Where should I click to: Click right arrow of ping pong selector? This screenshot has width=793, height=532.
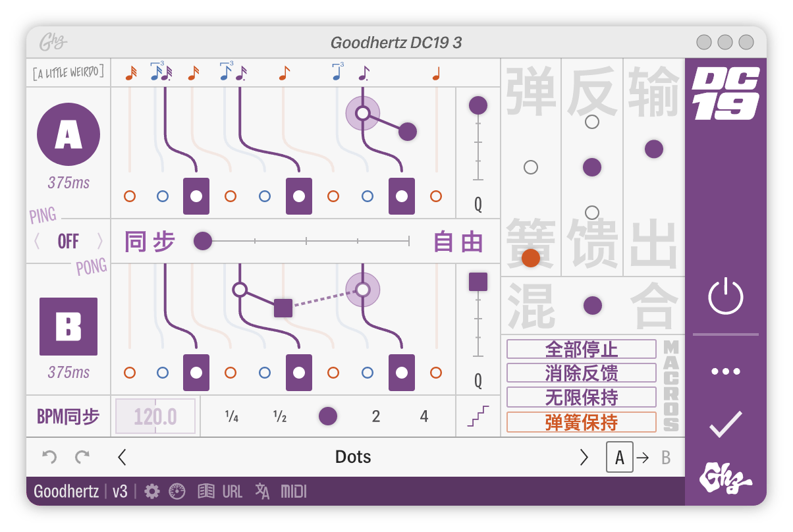100,242
